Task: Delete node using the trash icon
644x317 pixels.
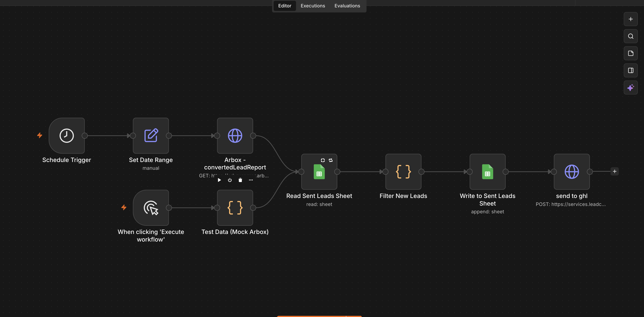Action: 240,180
